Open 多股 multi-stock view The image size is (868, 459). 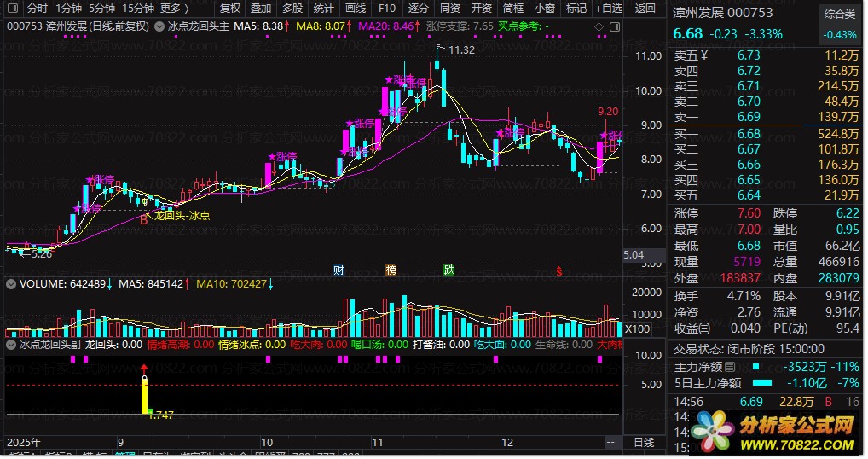292,9
